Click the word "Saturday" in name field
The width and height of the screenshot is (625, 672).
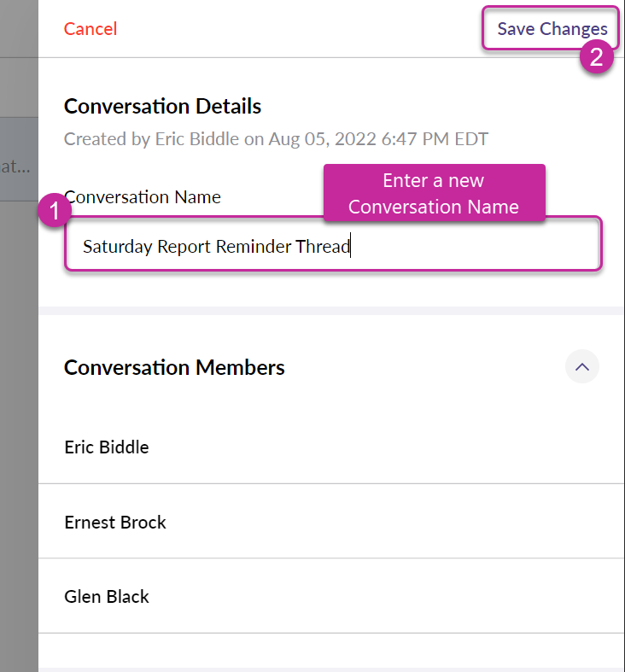[x=117, y=247]
